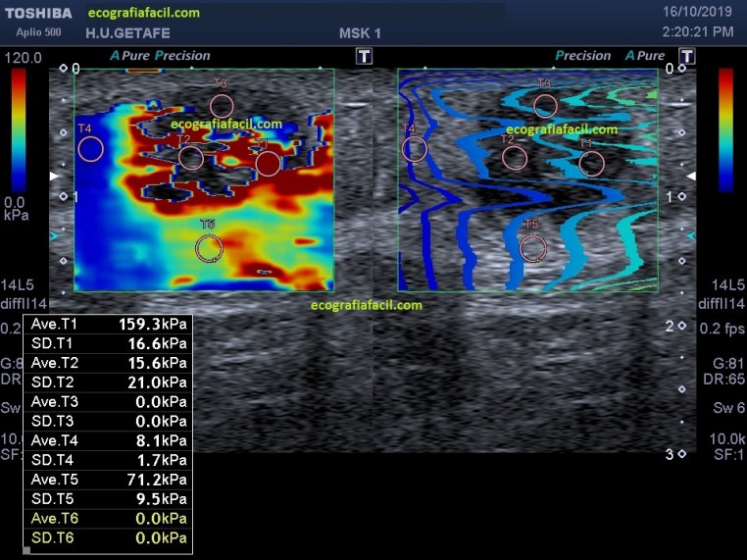Select the Ave.T1 159.3kPa row
The image size is (747, 560).
[108, 324]
